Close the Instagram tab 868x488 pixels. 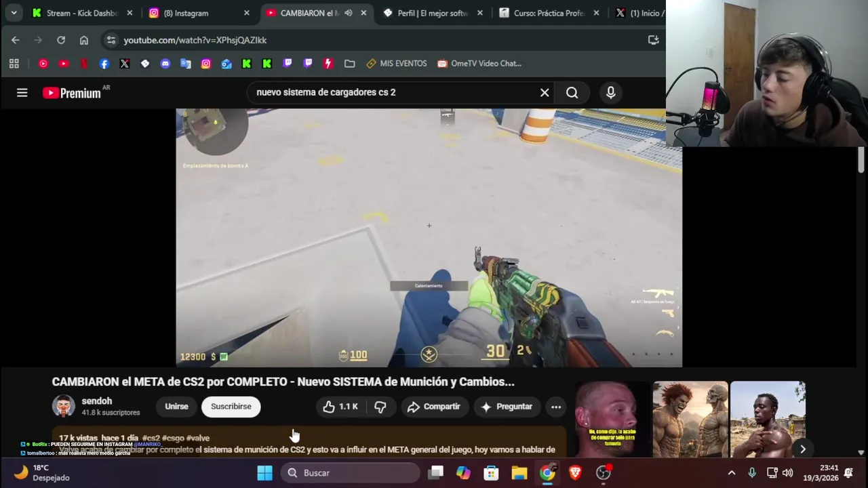247,13
